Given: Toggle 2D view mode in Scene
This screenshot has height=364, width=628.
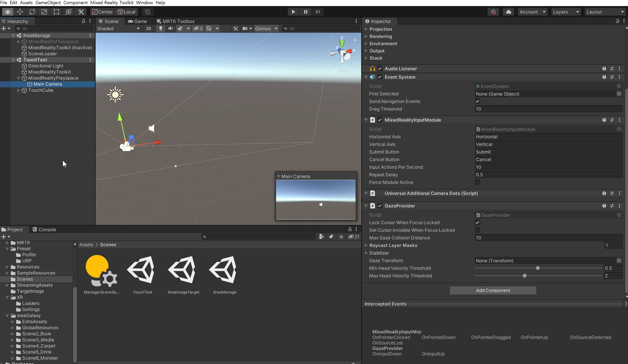Looking at the screenshot, I should [149, 28].
